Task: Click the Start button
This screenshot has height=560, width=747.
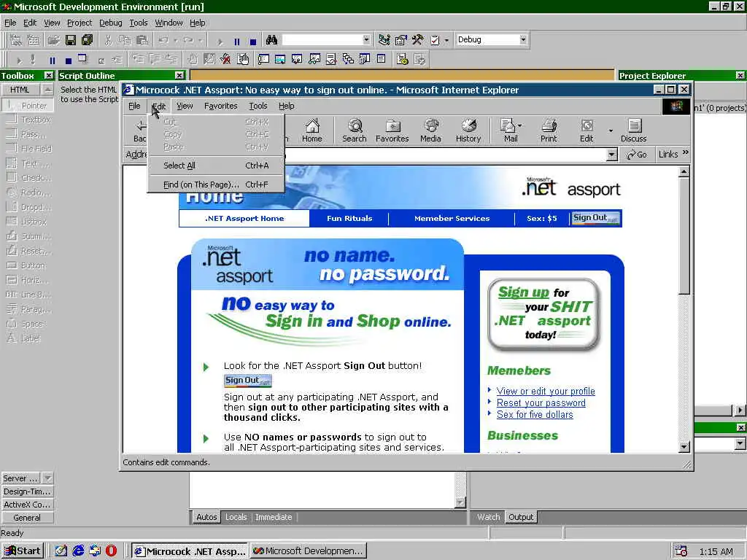Action: [23, 551]
